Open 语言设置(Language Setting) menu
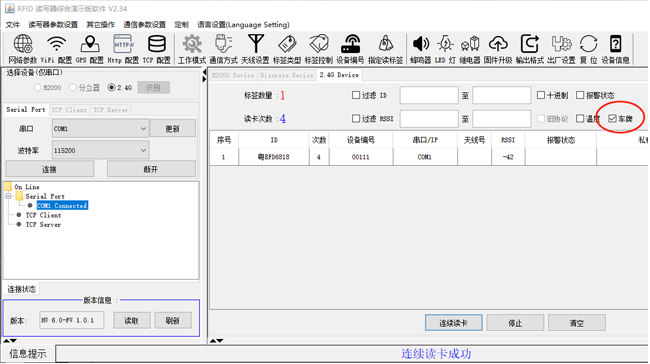 click(243, 25)
